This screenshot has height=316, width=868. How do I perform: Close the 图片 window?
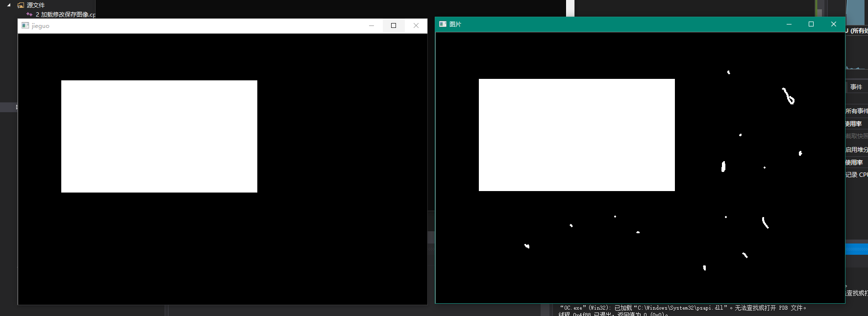click(834, 24)
